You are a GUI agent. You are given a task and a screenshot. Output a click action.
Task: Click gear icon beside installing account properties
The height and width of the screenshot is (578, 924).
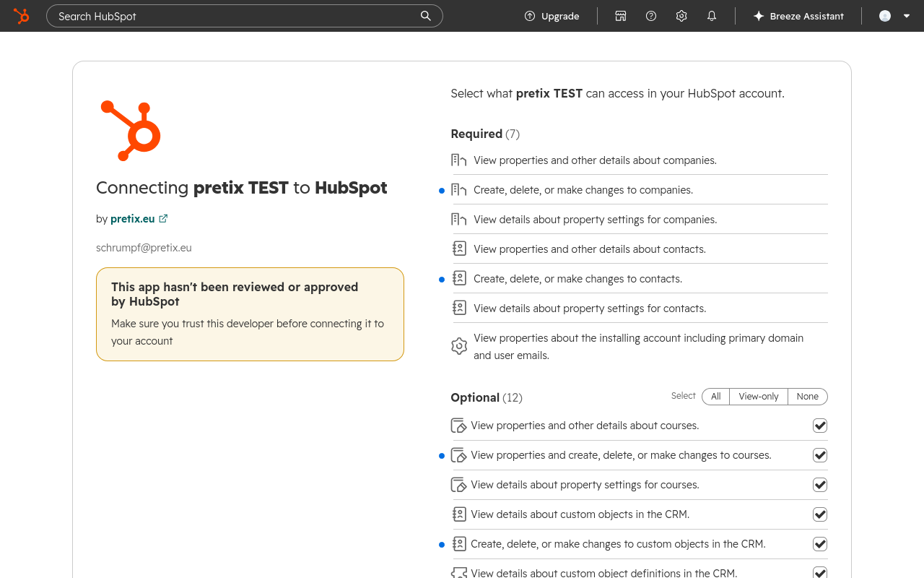(459, 347)
